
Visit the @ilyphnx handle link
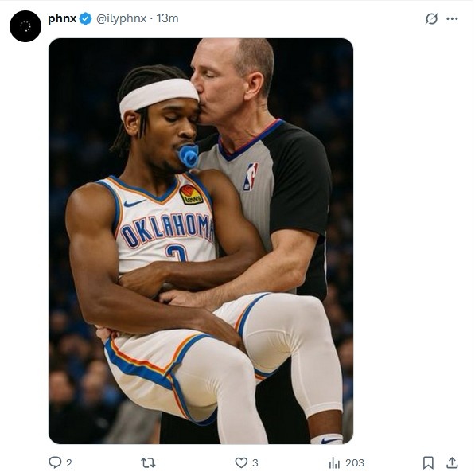122,19
